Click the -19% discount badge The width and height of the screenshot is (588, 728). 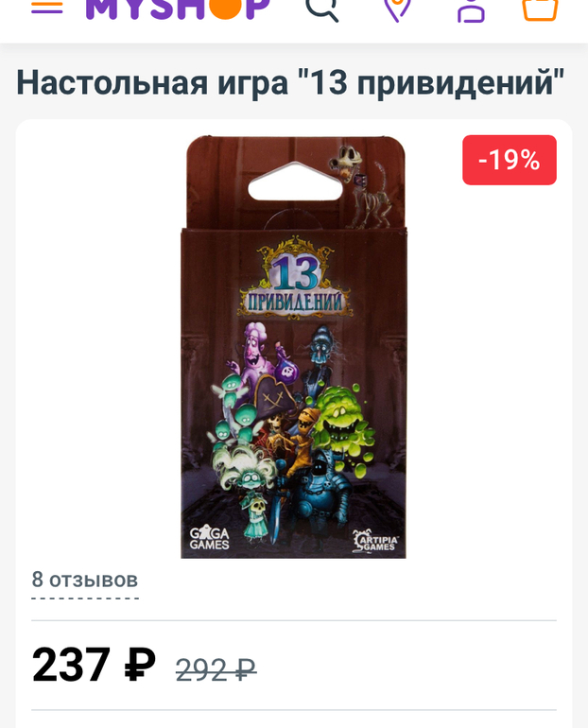click(x=510, y=160)
